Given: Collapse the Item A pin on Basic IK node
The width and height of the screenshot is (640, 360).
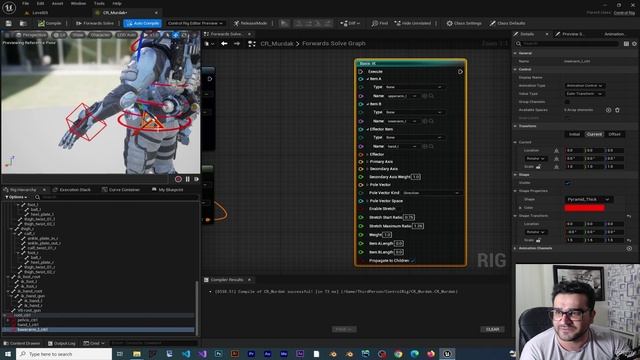Looking at the screenshot, I should coord(367,79).
